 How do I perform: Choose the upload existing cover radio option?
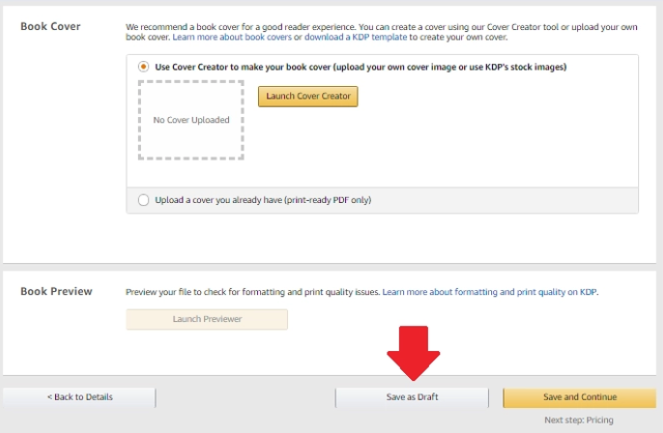pyautogui.click(x=144, y=200)
